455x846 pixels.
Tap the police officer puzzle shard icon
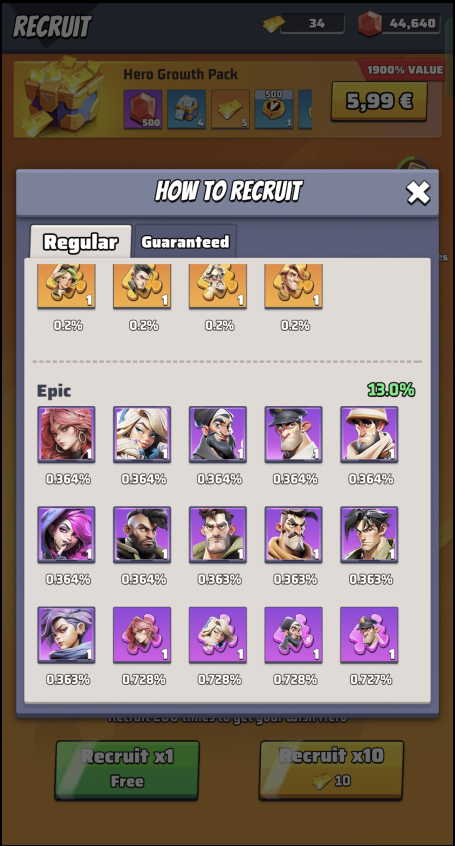369,635
